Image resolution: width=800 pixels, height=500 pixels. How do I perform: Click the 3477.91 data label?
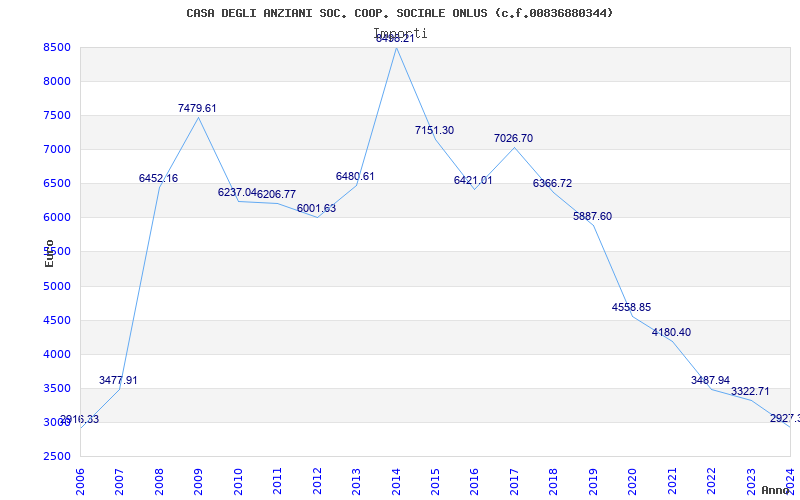[118, 380]
